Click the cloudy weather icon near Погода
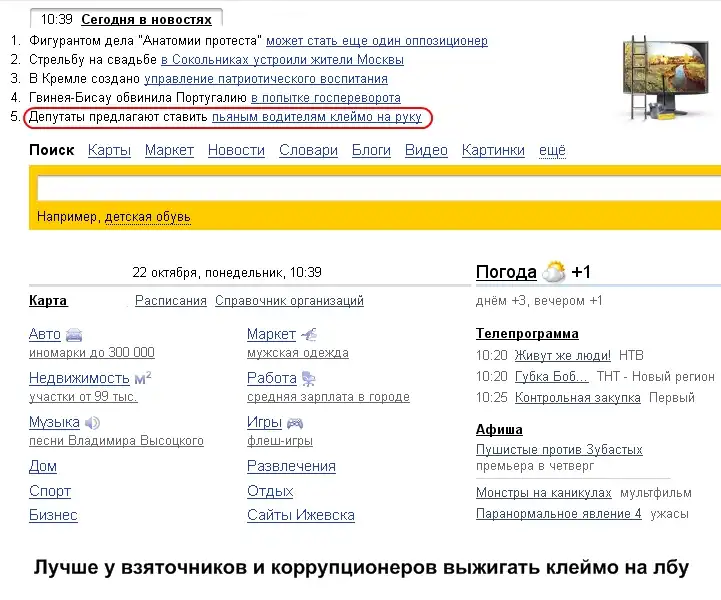This screenshot has height=600, width=721. click(554, 272)
